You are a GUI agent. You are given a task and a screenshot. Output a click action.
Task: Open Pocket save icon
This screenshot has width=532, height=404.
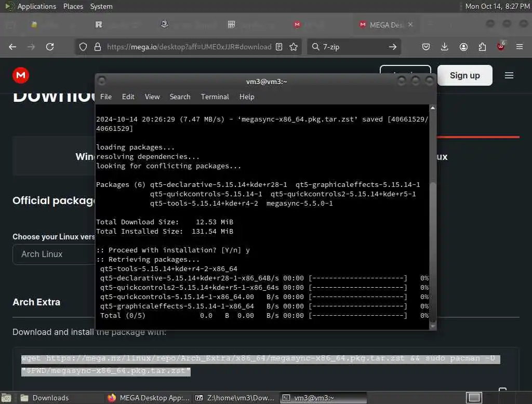click(x=426, y=47)
